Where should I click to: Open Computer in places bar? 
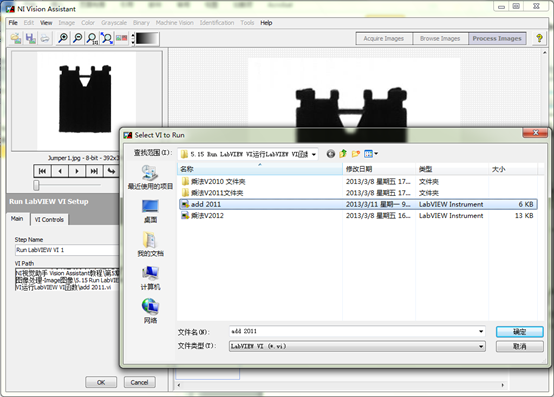click(150, 278)
